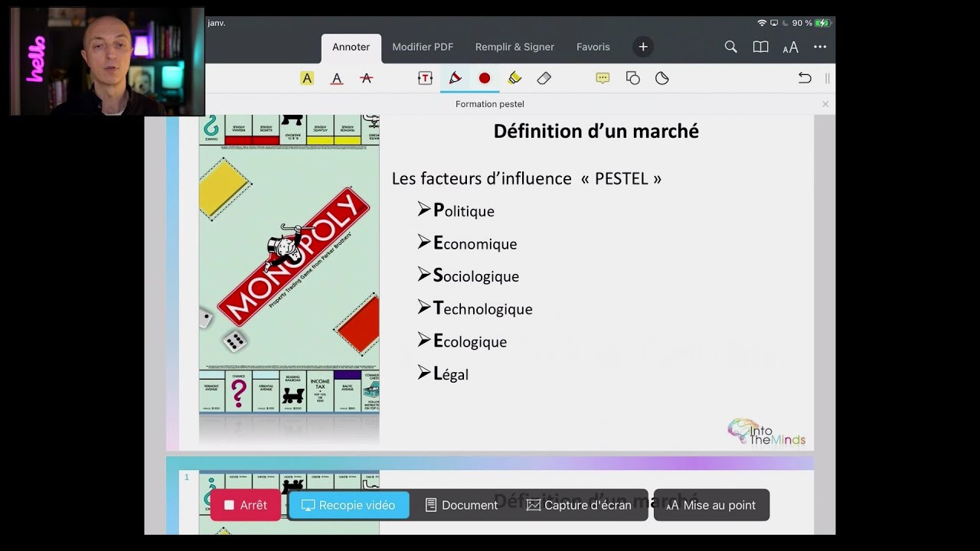
Task: Undo the last annotation
Action: coord(805,78)
